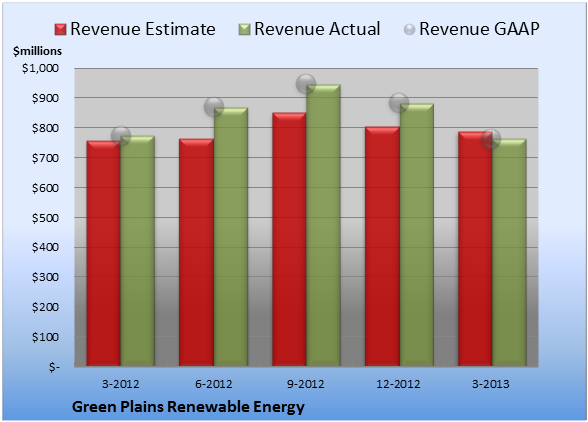Select the green actual bar for 6-2012

(231, 237)
